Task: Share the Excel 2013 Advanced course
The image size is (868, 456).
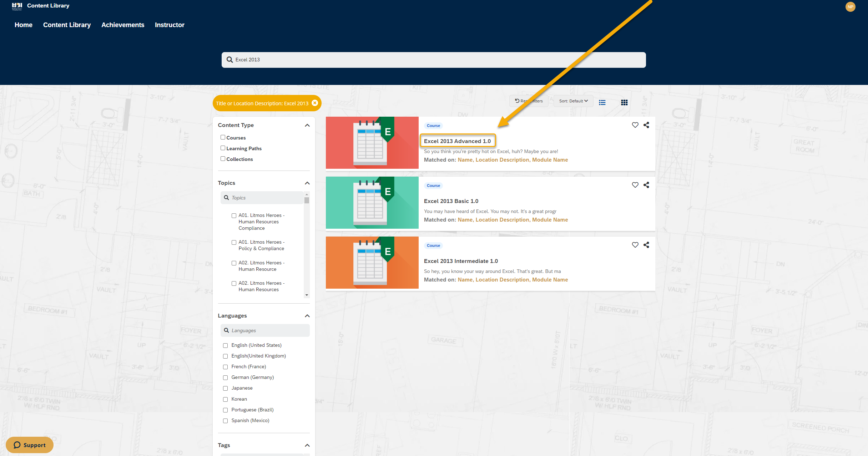Action: 646,125
